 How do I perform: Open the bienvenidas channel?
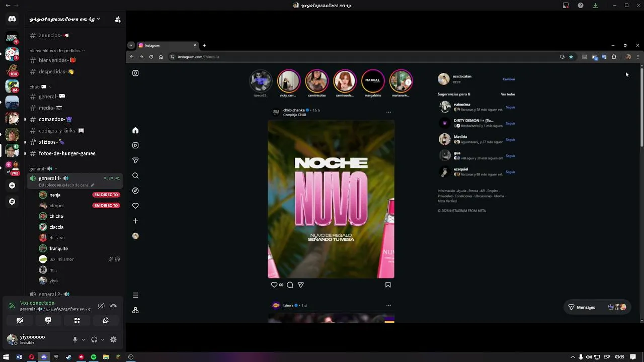[75, 60]
